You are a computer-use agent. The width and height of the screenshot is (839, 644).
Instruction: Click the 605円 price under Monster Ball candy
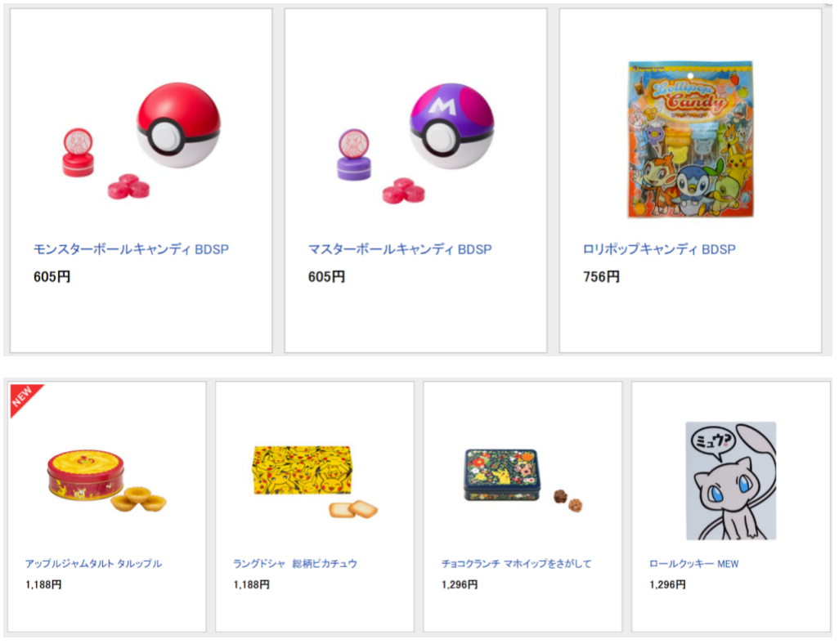click(x=52, y=277)
